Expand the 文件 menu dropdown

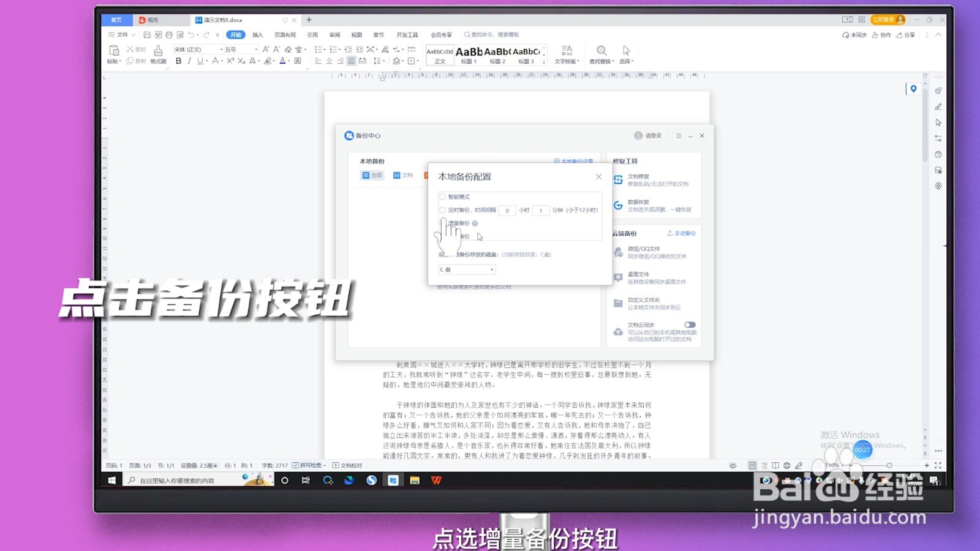tap(122, 35)
